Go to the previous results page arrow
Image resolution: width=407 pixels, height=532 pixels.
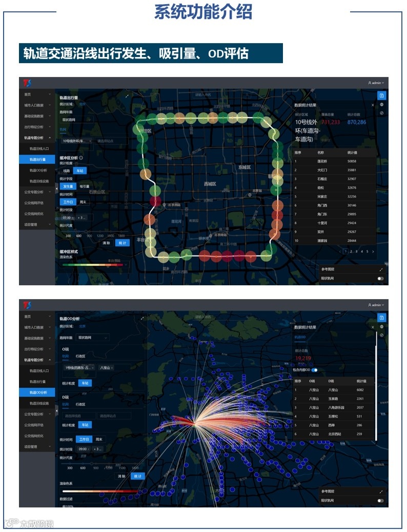pyautogui.click(x=340, y=251)
